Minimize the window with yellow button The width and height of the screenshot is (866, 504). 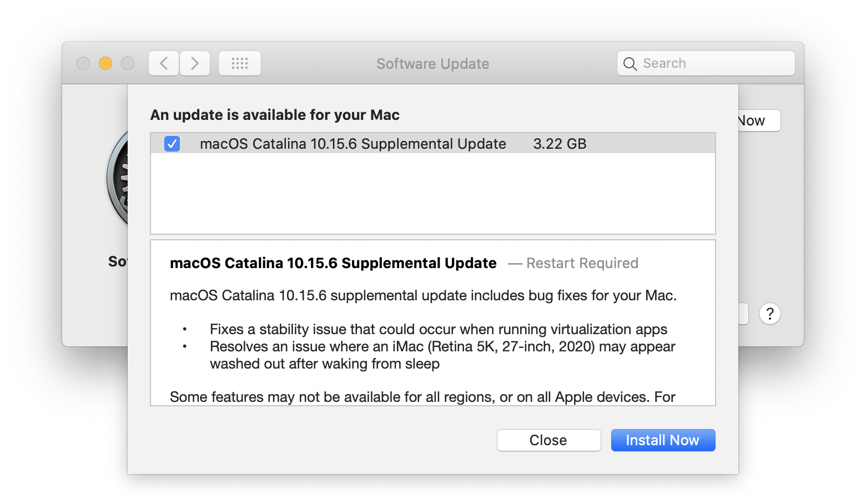click(105, 63)
